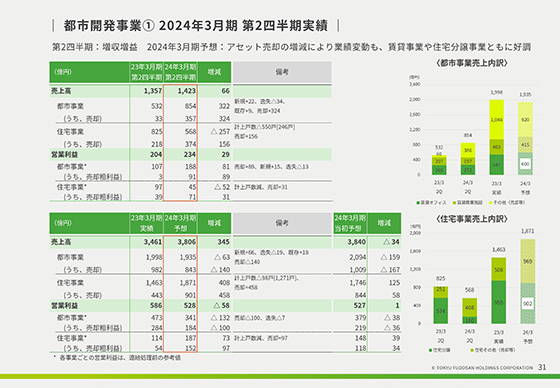
Task: Click the page number 31
Action: [542, 367]
